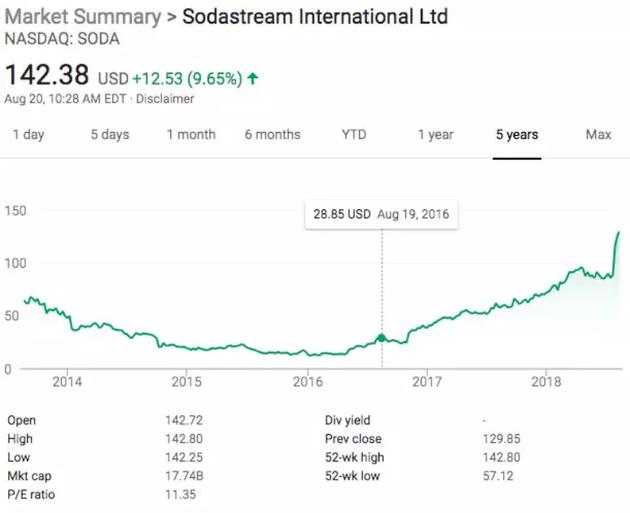Open the Disclaimer link

tap(165, 98)
